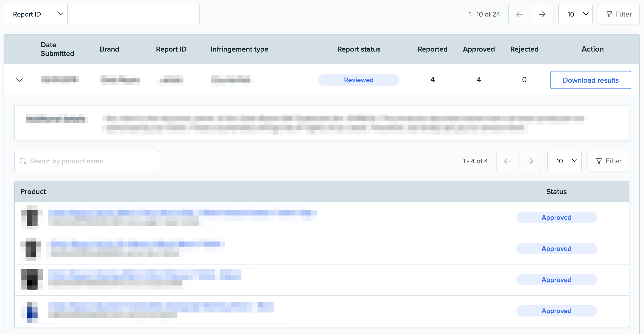Click the first product thumbnail image
644x334 pixels.
32,217
